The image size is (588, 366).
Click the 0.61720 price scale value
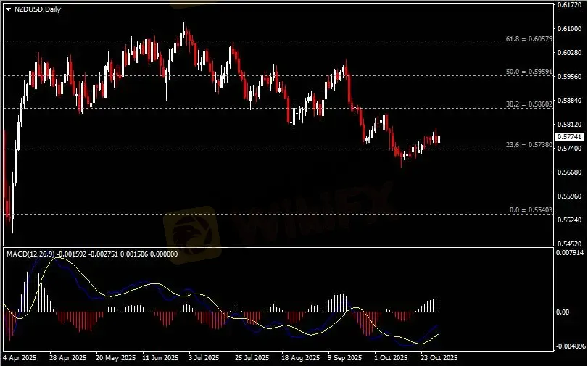click(570, 5)
